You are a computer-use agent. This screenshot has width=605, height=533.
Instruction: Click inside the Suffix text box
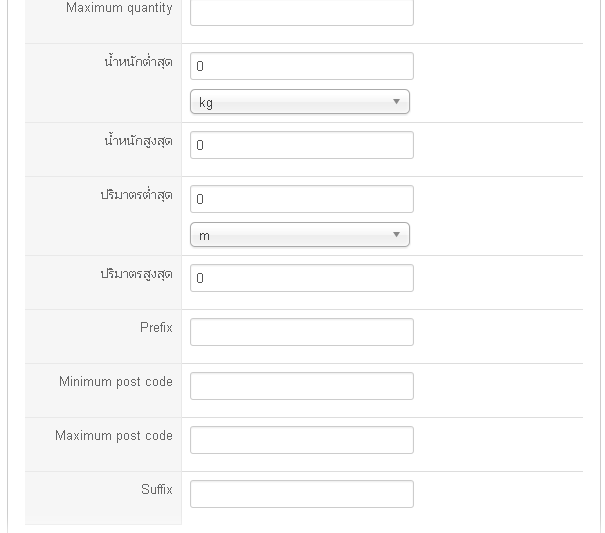(301, 494)
